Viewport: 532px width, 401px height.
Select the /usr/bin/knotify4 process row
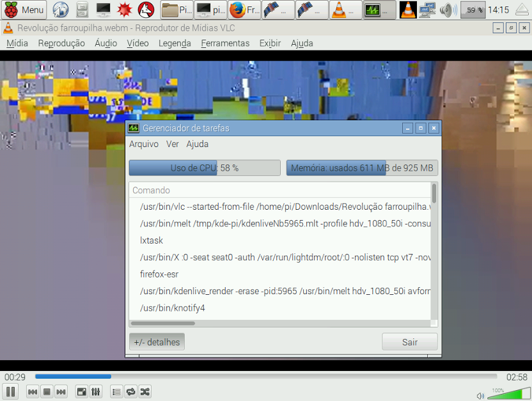pyautogui.click(x=280, y=308)
